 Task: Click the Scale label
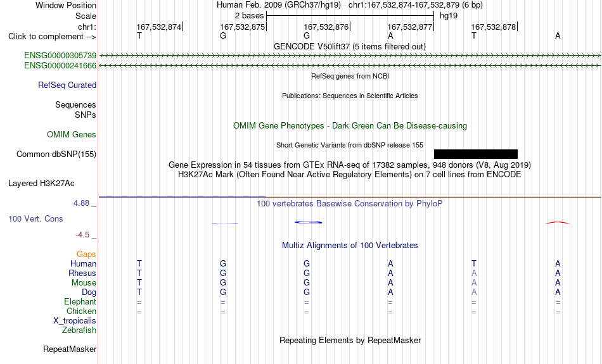(x=86, y=16)
